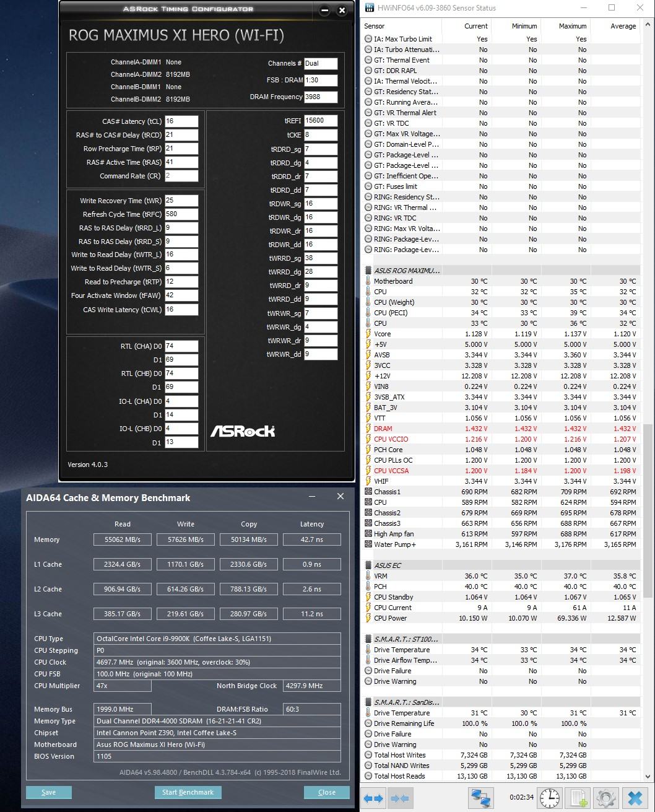Click Start Benchmark in AIDA64
655x812 pixels.
click(188, 792)
